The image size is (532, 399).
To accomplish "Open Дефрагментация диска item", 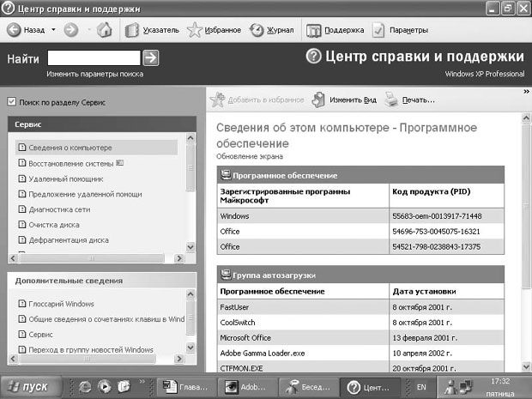I will pos(63,240).
